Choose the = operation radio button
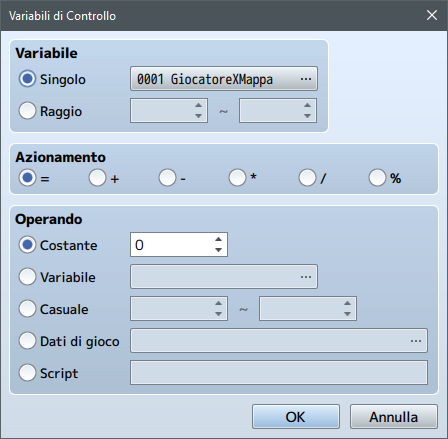448x439 pixels. click(27, 178)
